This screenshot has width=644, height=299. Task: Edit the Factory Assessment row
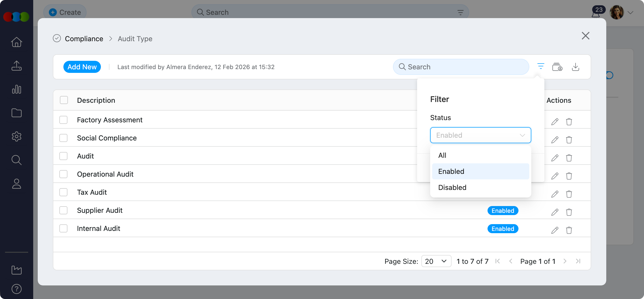pyautogui.click(x=555, y=122)
